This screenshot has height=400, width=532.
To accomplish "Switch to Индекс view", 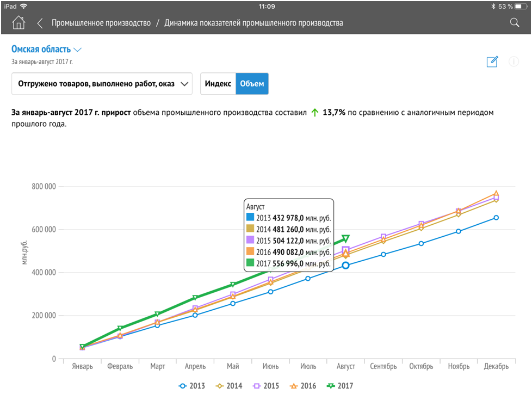I will tap(218, 84).
